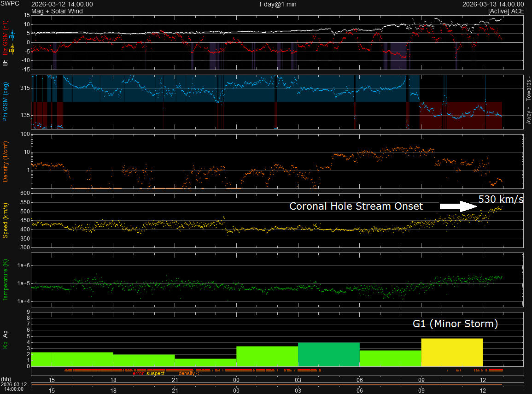This screenshot has height=394, width=532.
Task: Click the 'density < 1' legend label
Action: coord(190,373)
